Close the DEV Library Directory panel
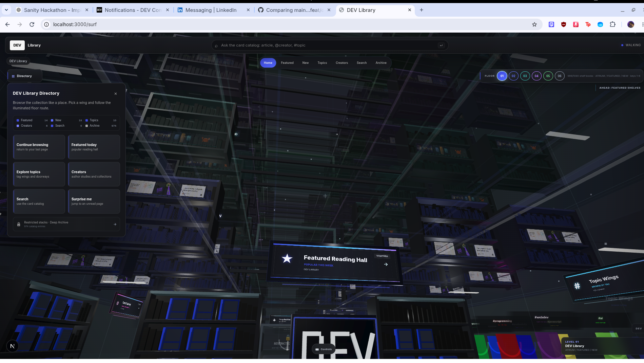 pyautogui.click(x=116, y=94)
